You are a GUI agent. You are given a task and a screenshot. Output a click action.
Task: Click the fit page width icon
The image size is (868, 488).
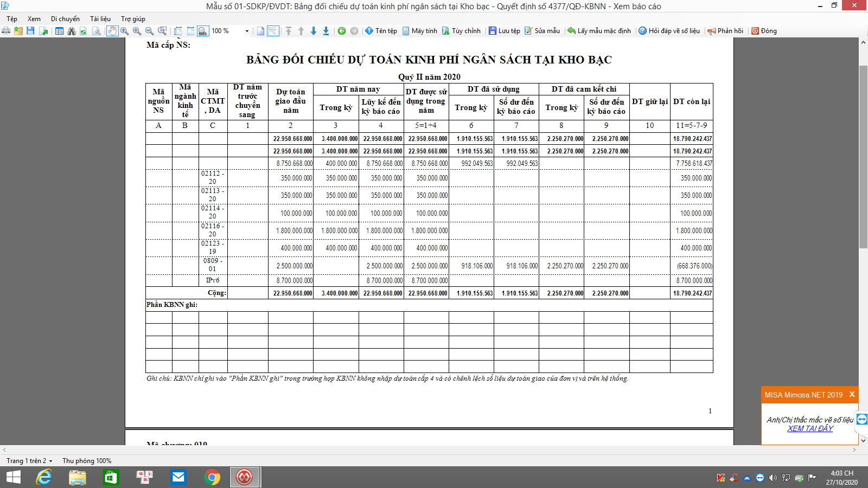click(178, 31)
